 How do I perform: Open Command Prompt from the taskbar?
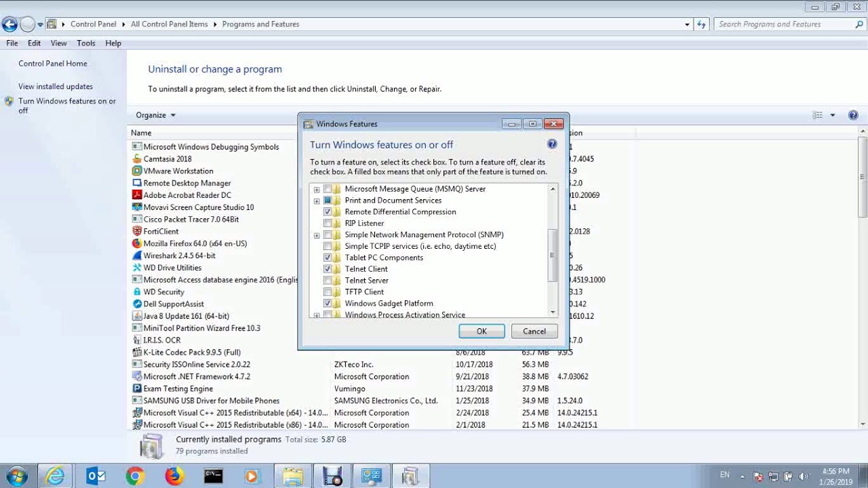point(214,476)
